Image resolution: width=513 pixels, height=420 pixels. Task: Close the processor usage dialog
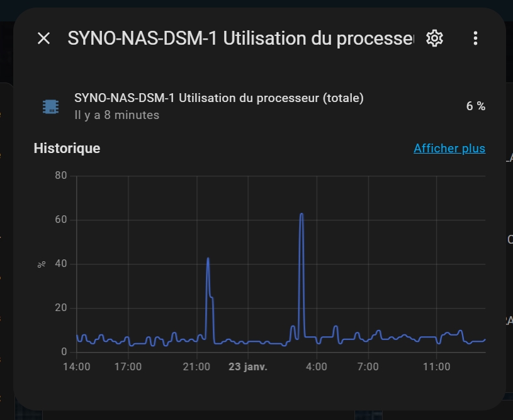pos(43,38)
